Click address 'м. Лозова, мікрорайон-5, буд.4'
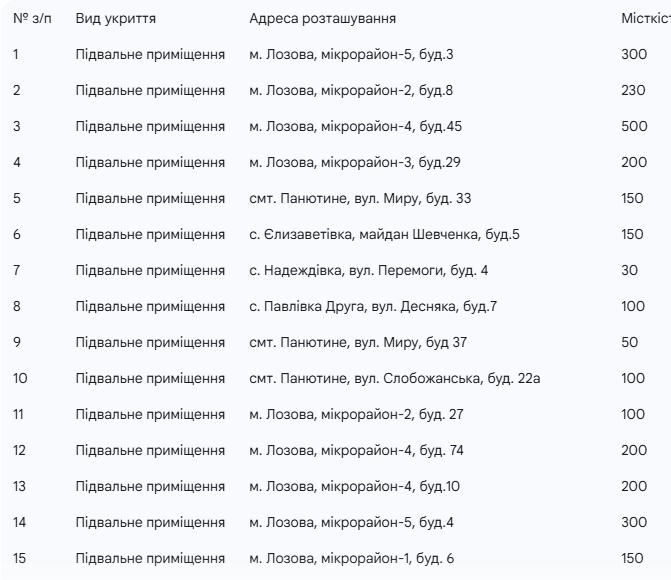This screenshot has height=580, width=671. coord(351,522)
